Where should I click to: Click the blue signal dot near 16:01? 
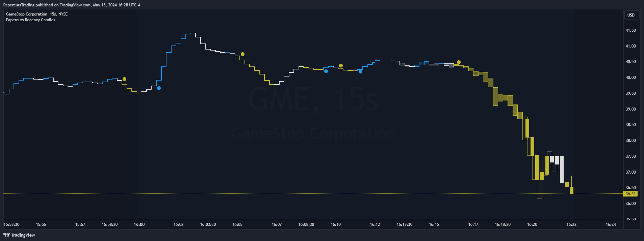click(159, 88)
